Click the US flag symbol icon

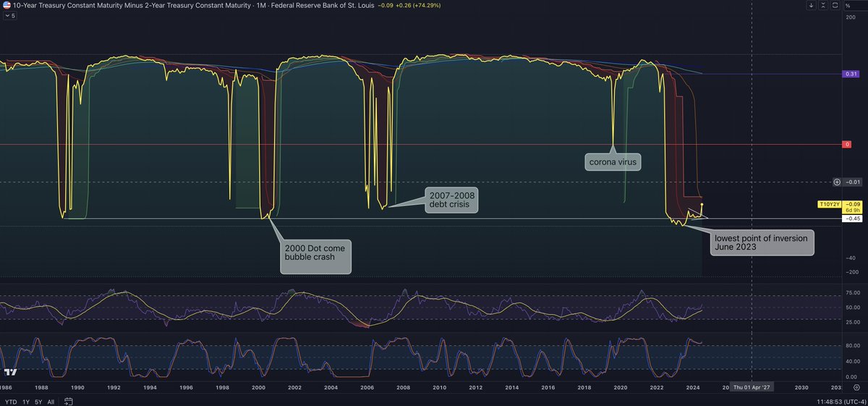(x=6, y=4)
